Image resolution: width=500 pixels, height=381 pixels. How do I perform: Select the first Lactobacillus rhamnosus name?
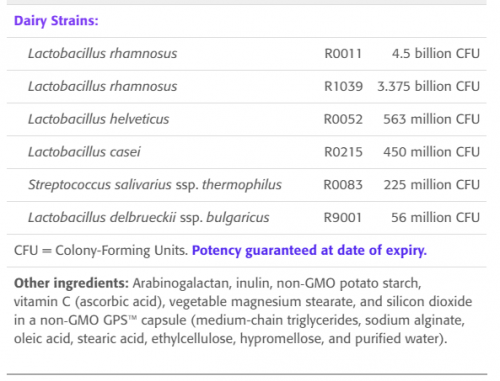coord(102,54)
